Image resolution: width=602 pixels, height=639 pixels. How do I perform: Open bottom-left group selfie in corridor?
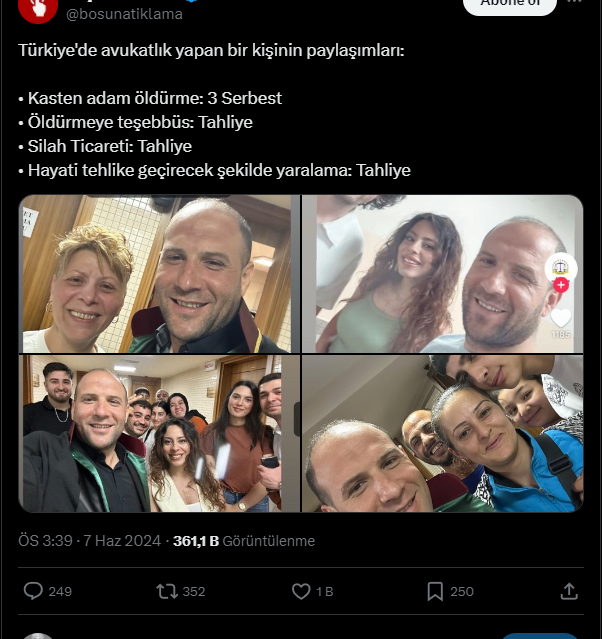pyautogui.click(x=159, y=434)
